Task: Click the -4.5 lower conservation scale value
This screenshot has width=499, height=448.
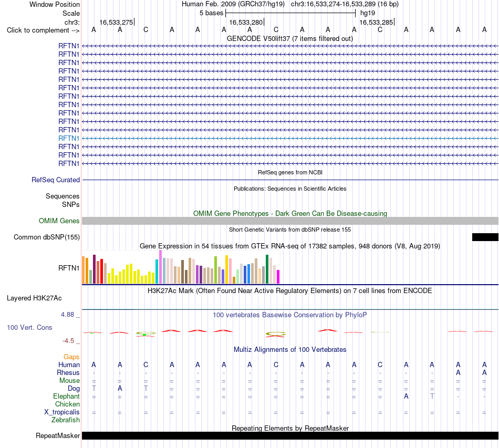Action: (68, 341)
